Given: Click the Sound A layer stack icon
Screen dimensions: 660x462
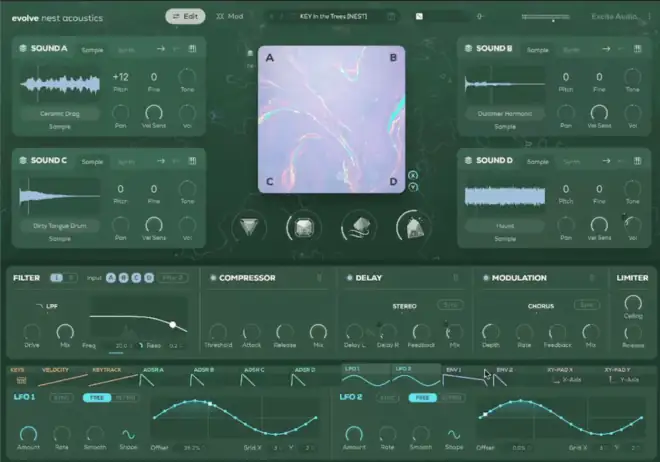Looking at the screenshot, I should (x=23, y=48).
